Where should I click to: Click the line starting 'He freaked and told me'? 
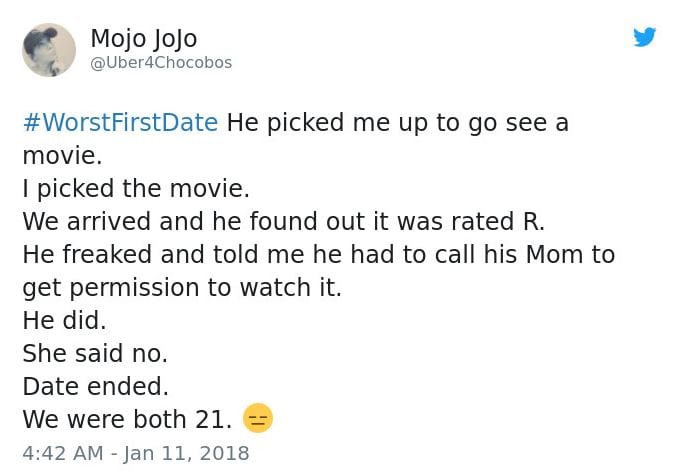click(x=318, y=254)
